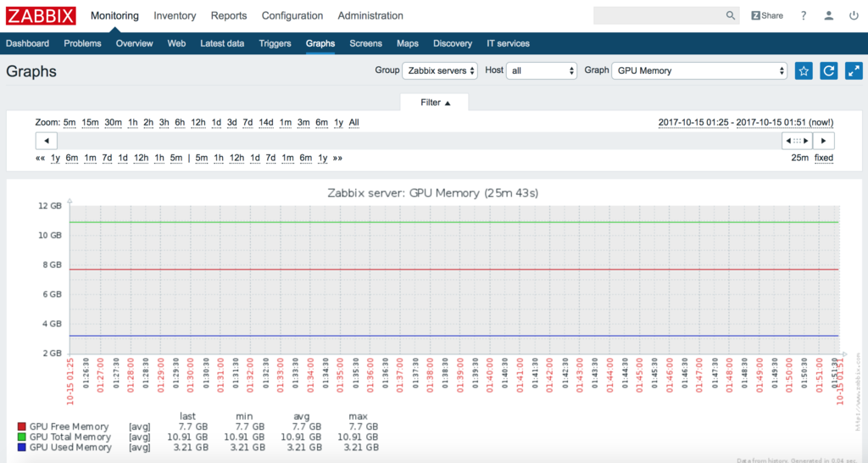Select the Graphs tab
This screenshot has width=868, height=463.
tap(320, 43)
